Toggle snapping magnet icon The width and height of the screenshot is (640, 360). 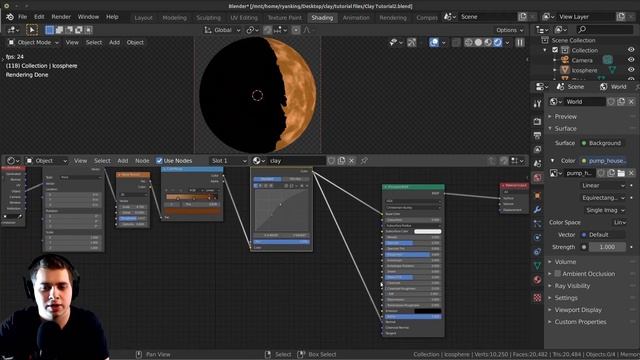[267, 30]
